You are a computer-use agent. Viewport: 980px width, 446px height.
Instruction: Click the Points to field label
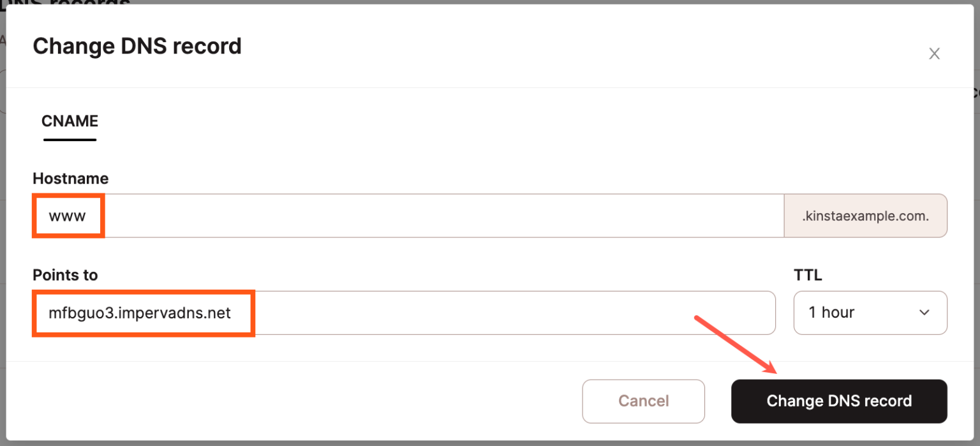pyautogui.click(x=65, y=275)
